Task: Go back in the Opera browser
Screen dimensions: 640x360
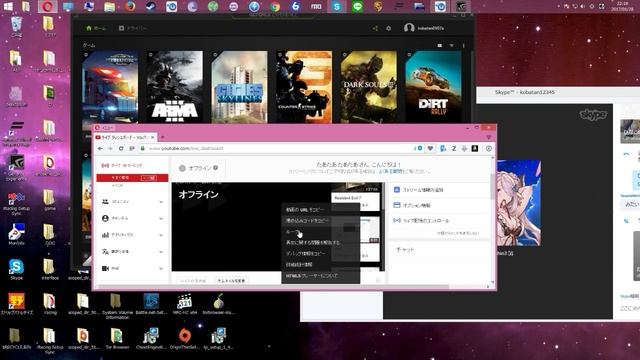Action: coord(100,149)
